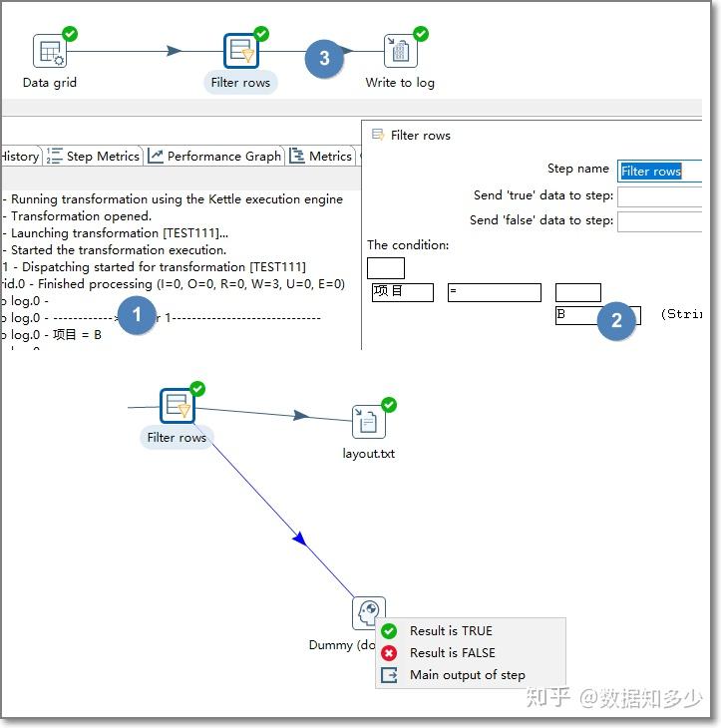The image size is (721, 728).
Task: Click the 'Finished processing' log line
Action: click(173, 283)
